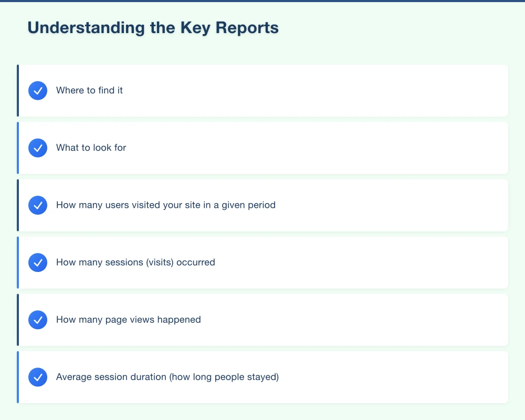Click the "How many sessions (visits) occurred" text
Screen dimensions: 525x420
(136, 262)
